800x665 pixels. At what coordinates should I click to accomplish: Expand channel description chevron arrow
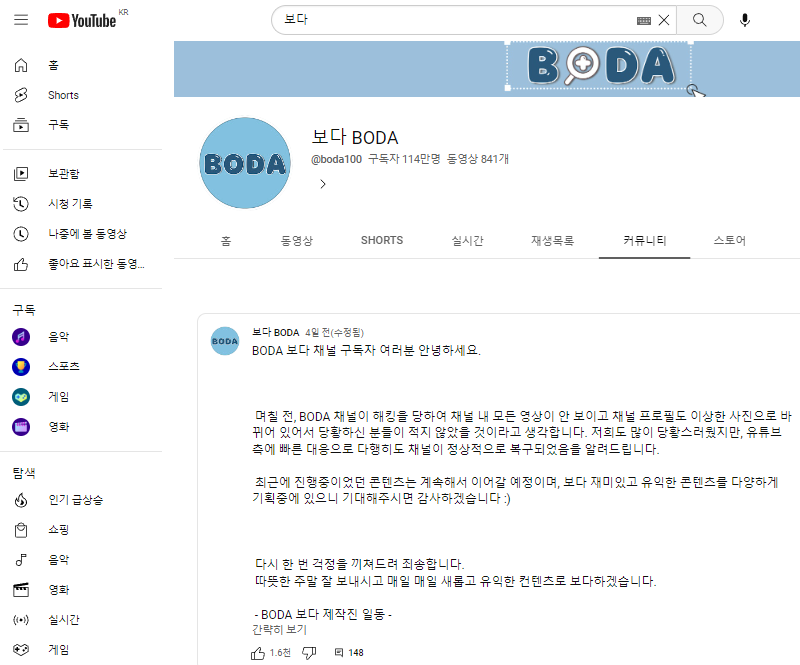tap(322, 184)
